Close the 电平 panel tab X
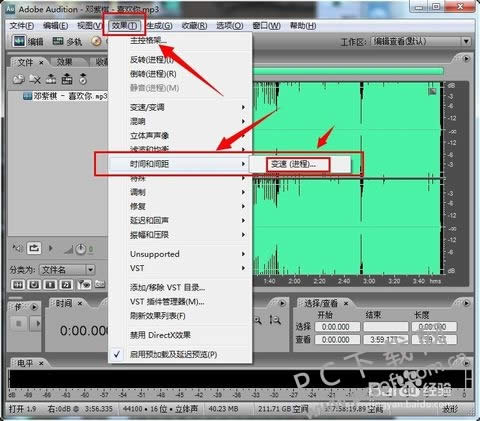 click(41, 363)
